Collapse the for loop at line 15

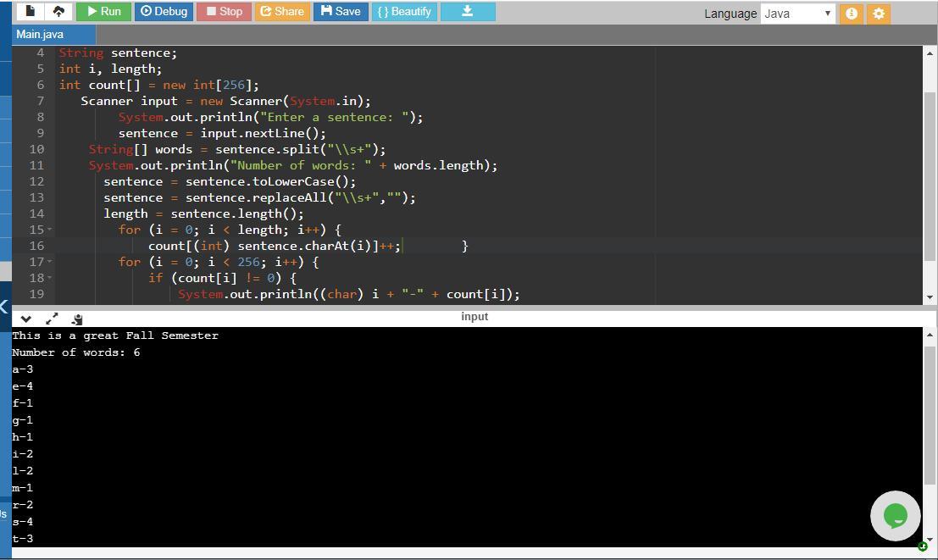(50, 230)
